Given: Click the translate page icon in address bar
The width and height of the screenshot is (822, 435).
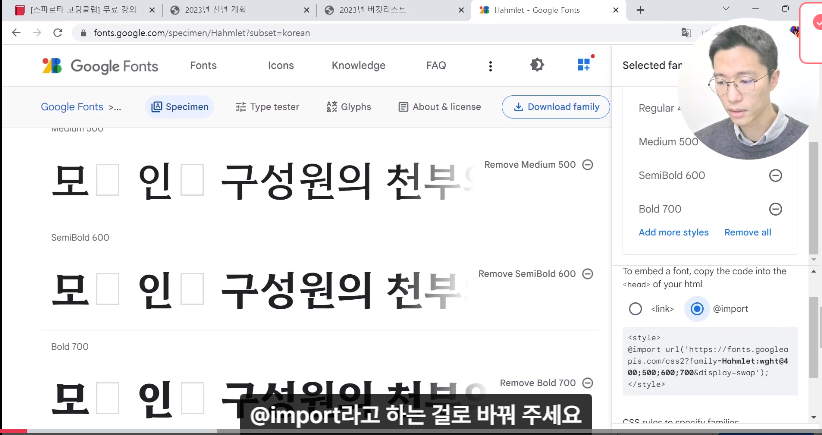Looking at the screenshot, I should [x=686, y=32].
